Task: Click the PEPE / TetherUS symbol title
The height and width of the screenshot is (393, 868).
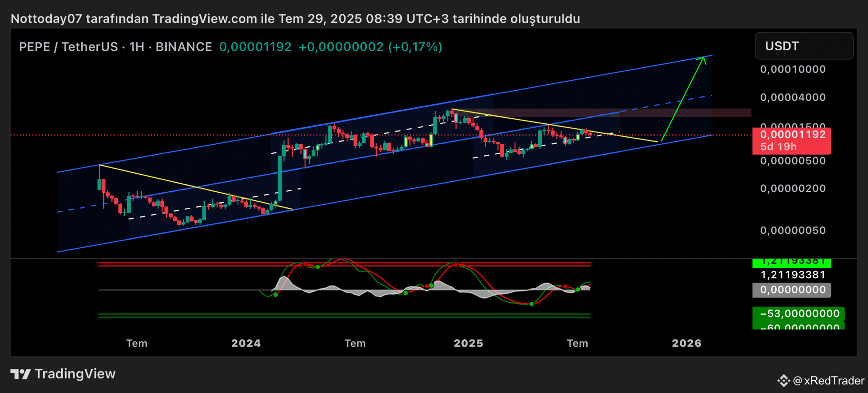Action: 115,47
